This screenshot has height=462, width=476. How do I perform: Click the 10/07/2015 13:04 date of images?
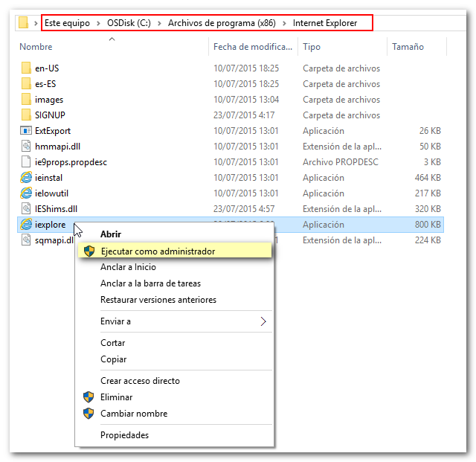click(x=246, y=100)
